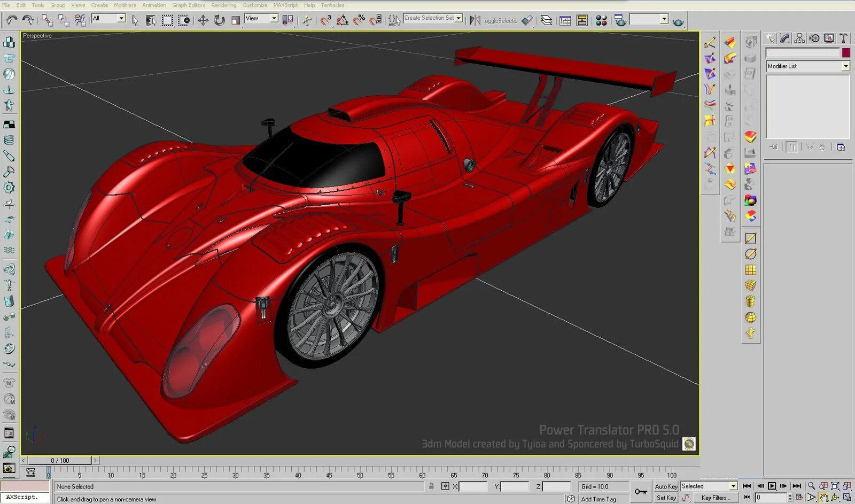855x504 pixels.
Task: Toggle the selection lock padlock
Action: (431, 486)
